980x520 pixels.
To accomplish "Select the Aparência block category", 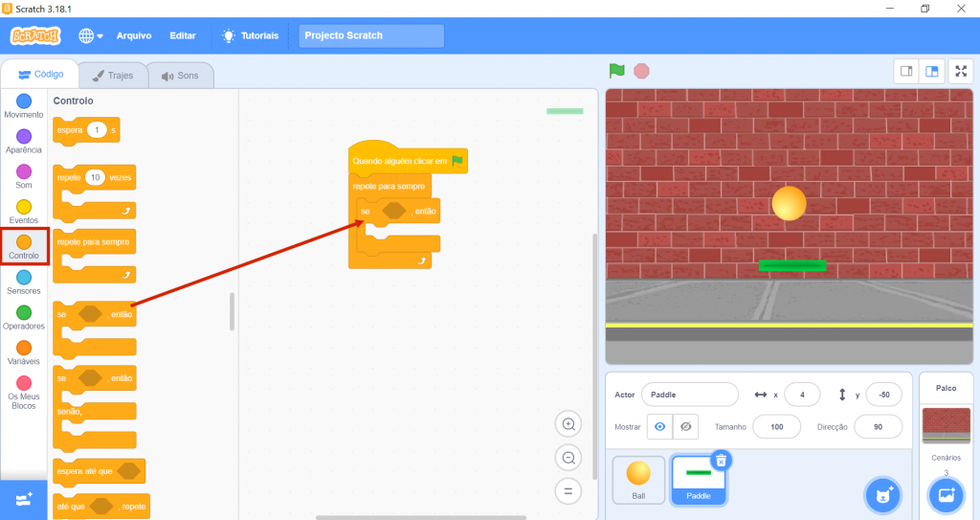I will pos(24,141).
